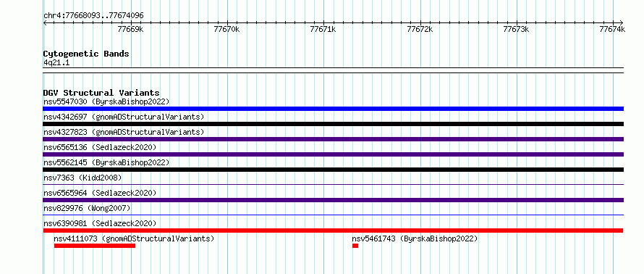Click the right arrow of the ruler
Image resolution: width=644 pixels, height=274 pixels.
coord(622,22)
